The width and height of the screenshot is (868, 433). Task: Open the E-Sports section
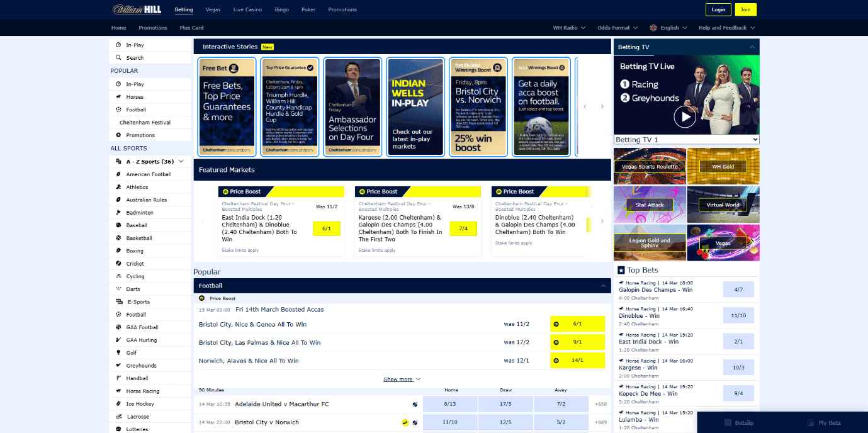[120, 301]
